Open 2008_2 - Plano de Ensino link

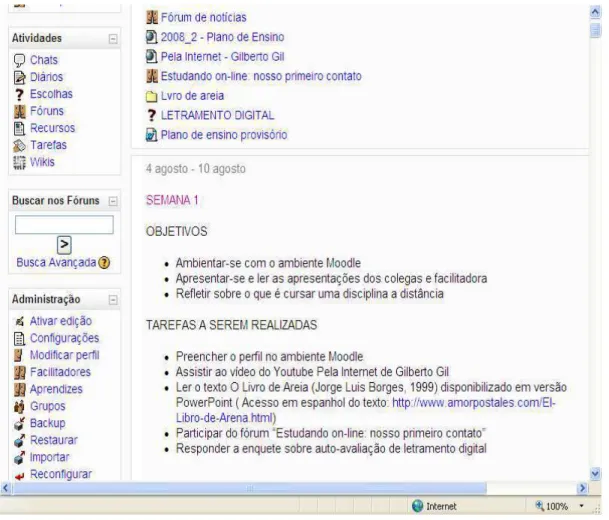click(x=223, y=37)
